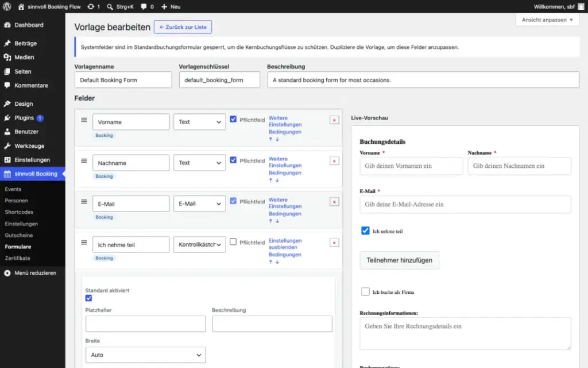
Task: Toggle Pflichtfeld checkbox for Nachname
Action: 233,160
